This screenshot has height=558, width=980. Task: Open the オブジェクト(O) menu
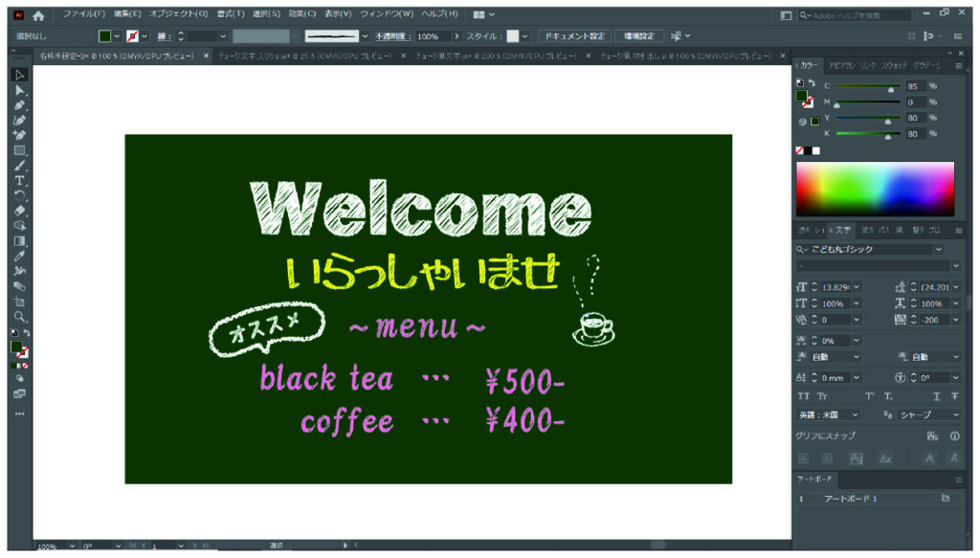click(x=178, y=13)
